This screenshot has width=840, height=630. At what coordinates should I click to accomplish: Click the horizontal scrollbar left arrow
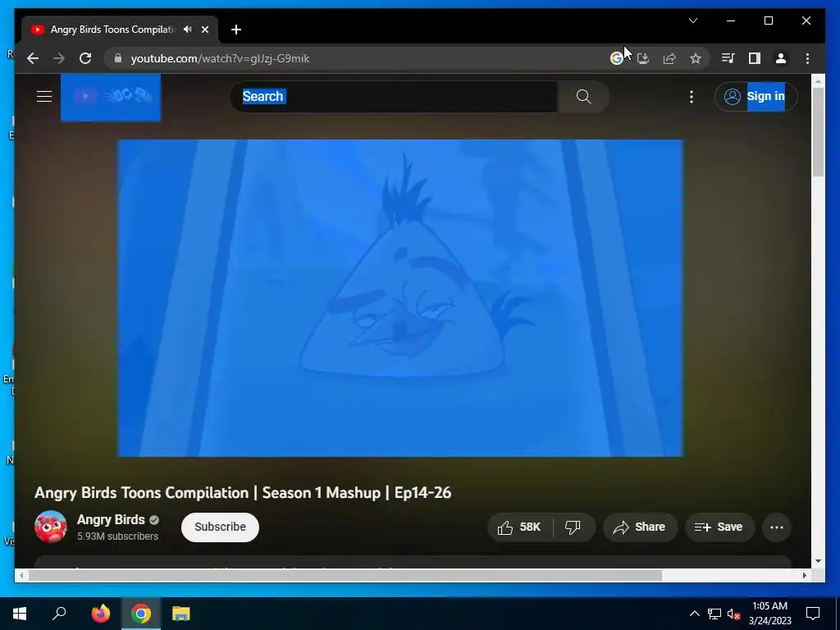point(21,575)
